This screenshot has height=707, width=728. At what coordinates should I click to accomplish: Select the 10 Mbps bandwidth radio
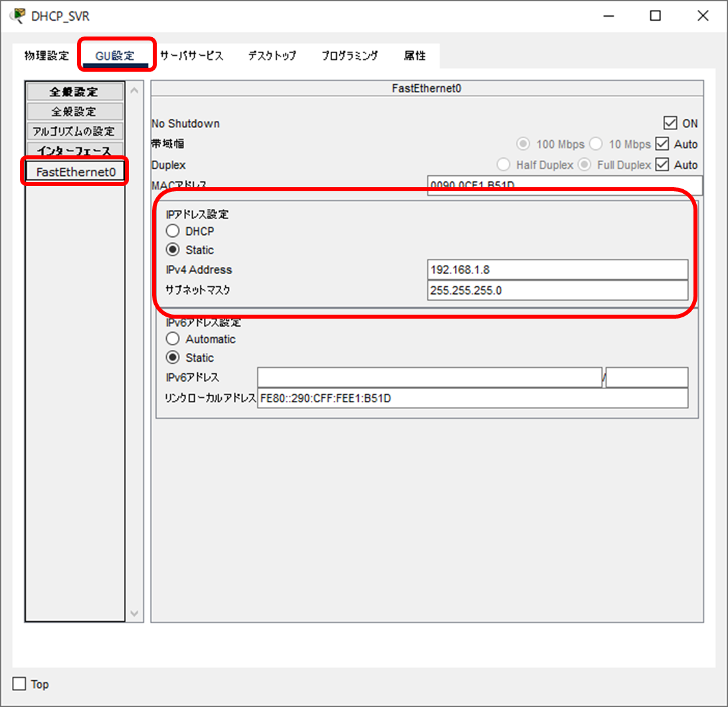[x=596, y=144]
